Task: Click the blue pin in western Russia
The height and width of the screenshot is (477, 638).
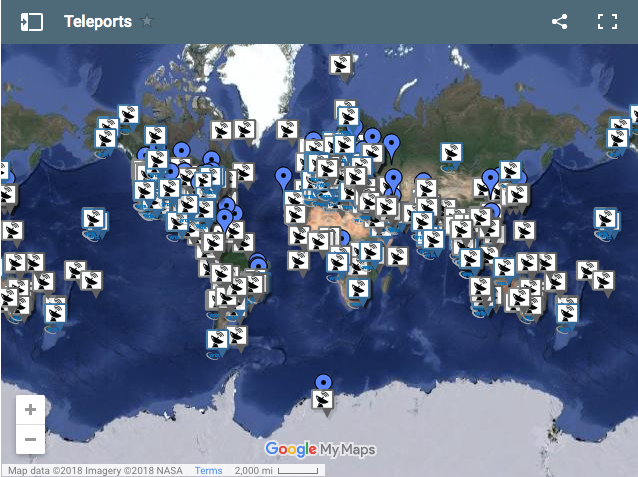Action: (392, 146)
